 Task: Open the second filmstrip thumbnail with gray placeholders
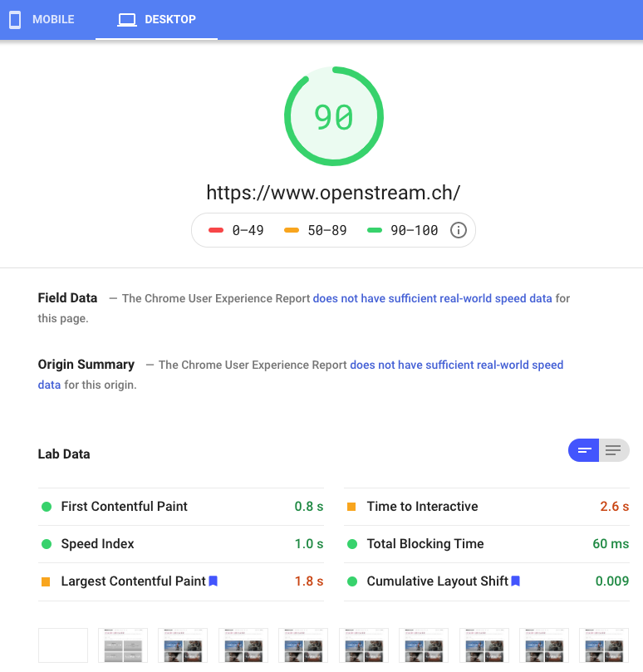(x=123, y=645)
